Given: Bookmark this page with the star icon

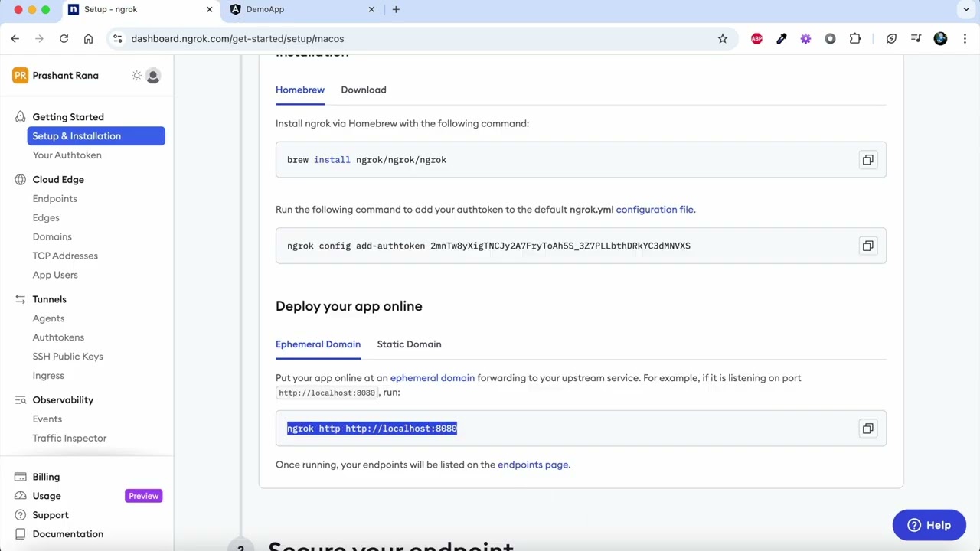Looking at the screenshot, I should point(723,38).
